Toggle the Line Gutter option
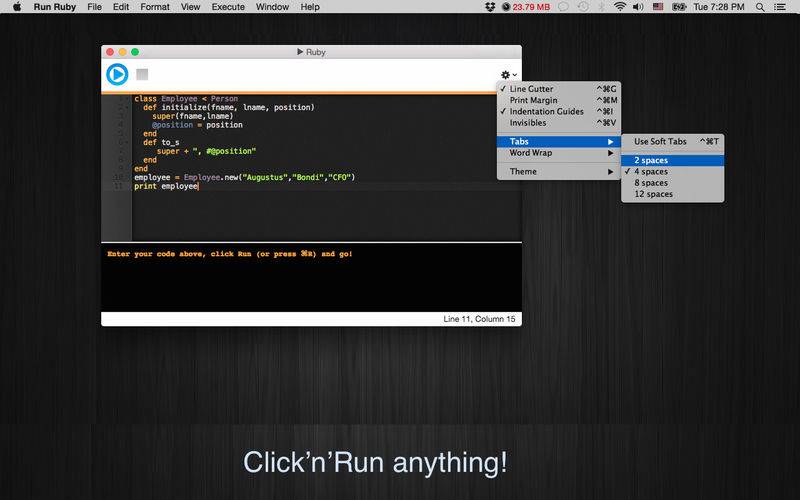This screenshot has height=500, width=800. (x=559, y=89)
